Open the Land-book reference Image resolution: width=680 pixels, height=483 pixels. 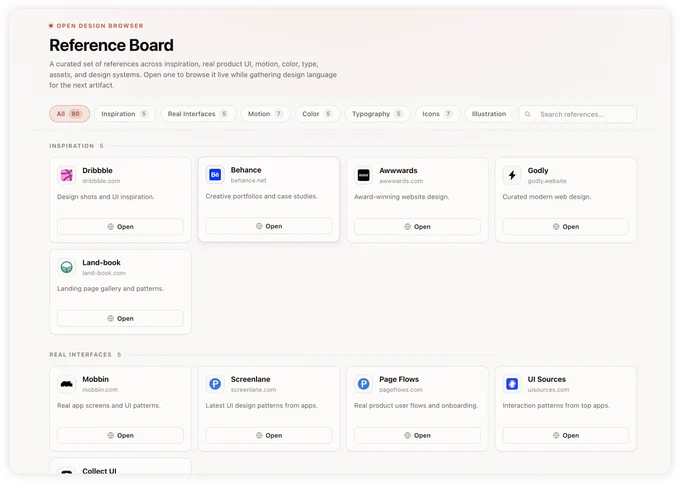[x=120, y=319]
